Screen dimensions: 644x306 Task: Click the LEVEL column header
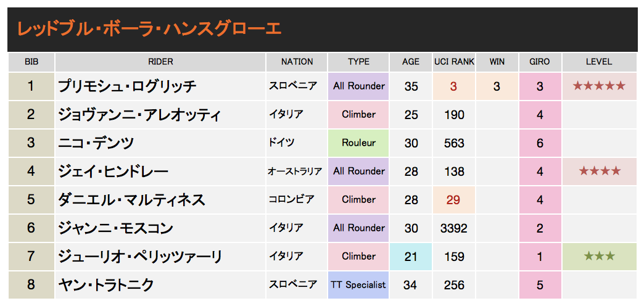tap(599, 62)
